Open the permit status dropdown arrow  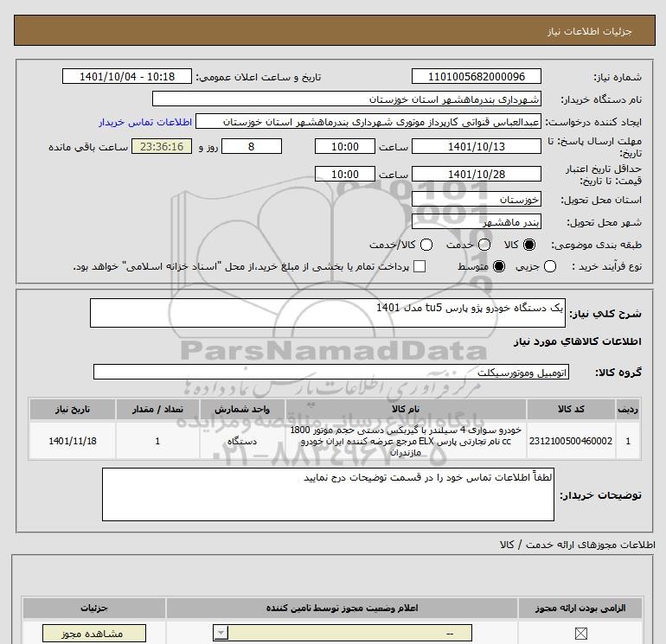coord(221,634)
